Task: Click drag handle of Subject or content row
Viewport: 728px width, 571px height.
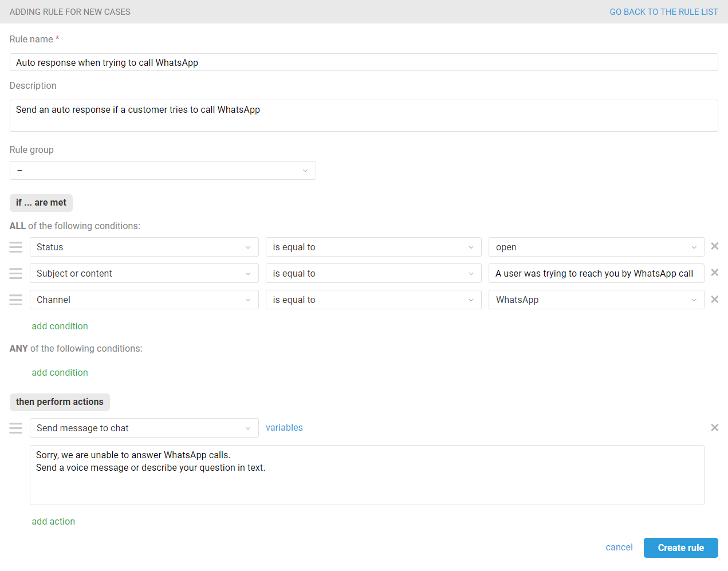Action: [16, 273]
